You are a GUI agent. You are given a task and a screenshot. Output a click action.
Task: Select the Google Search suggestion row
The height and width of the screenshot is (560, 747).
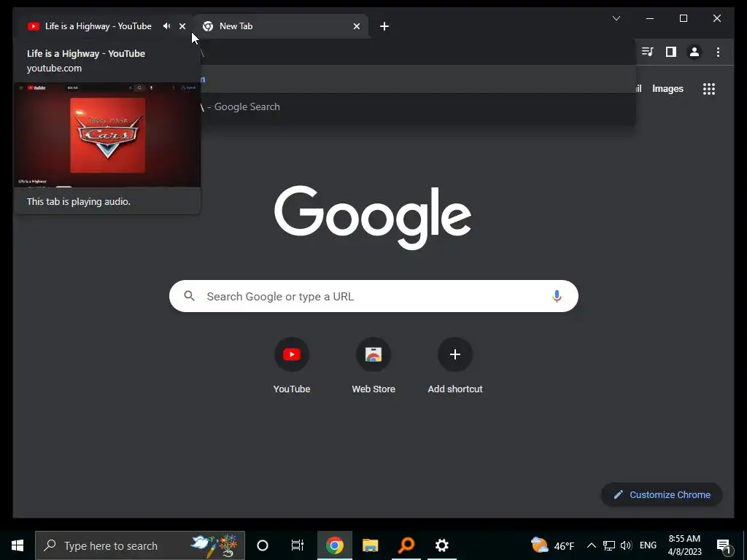click(x=418, y=106)
